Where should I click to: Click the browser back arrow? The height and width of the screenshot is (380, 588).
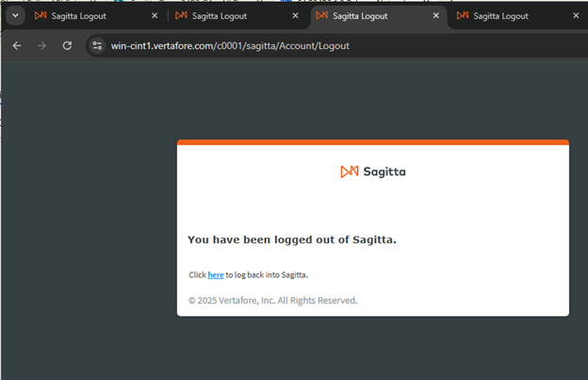tap(17, 46)
